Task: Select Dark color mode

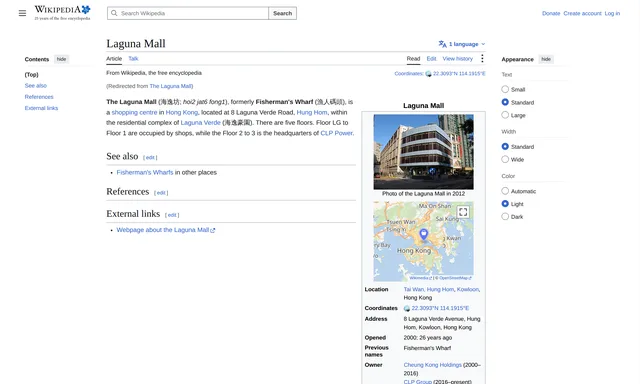Action: [505, 217]
